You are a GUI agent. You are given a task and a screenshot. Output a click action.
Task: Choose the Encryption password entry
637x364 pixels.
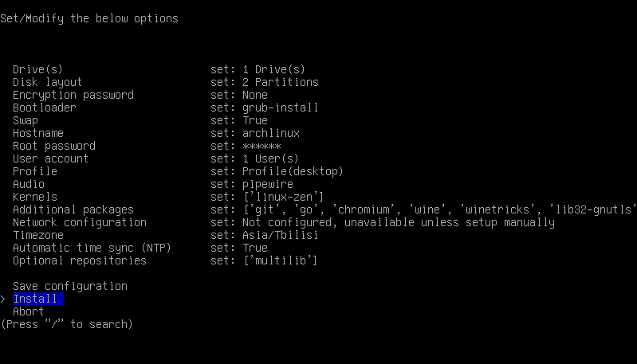(73, 95)
